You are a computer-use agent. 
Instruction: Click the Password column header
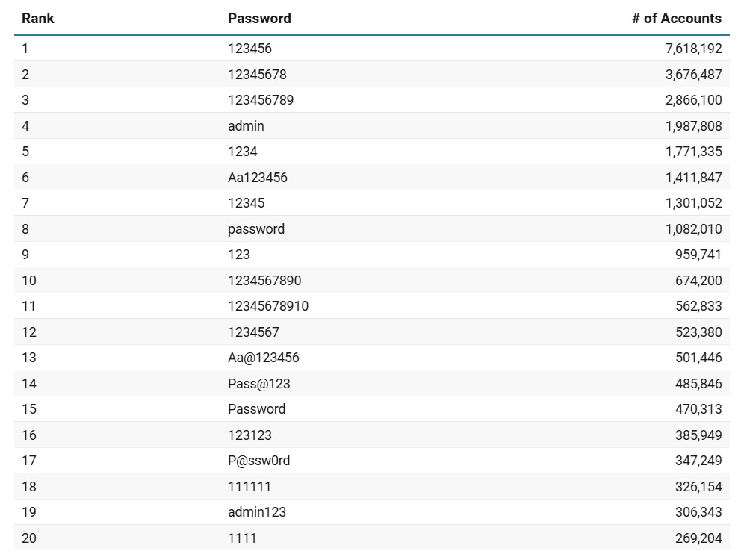pyautogui.click(x=259, y=19)
